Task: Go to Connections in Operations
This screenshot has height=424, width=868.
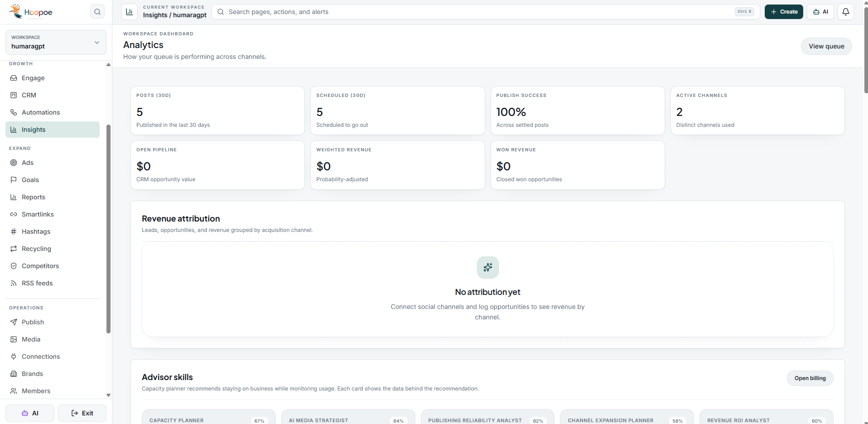Action: coord(53,357)
